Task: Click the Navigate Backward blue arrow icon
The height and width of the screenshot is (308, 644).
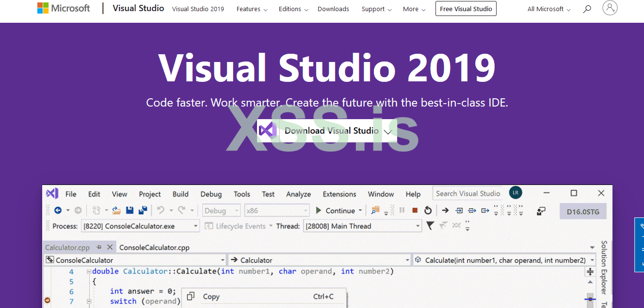Action: [x=58, y=210]
